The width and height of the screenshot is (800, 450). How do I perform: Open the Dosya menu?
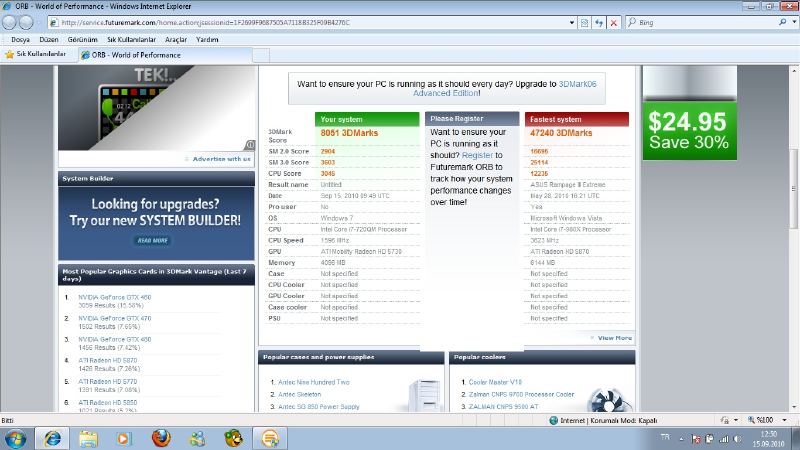[20, 39]
